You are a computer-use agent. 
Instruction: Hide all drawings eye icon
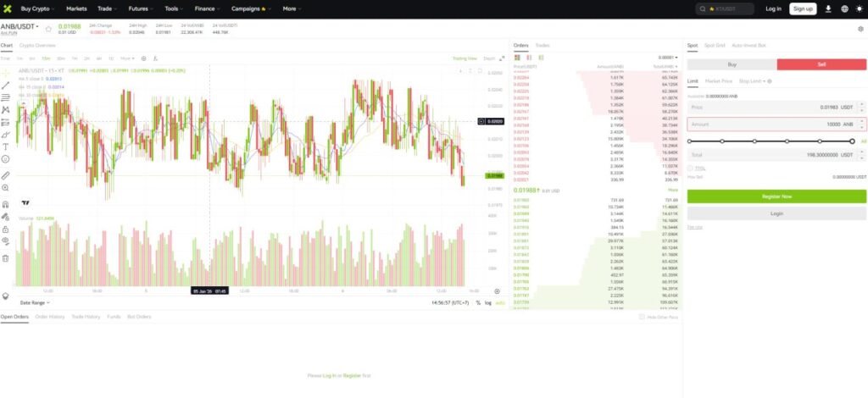point(6,241)
